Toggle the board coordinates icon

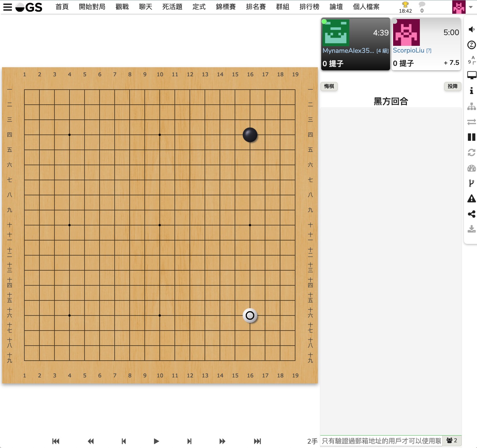(x=471, y=60)
